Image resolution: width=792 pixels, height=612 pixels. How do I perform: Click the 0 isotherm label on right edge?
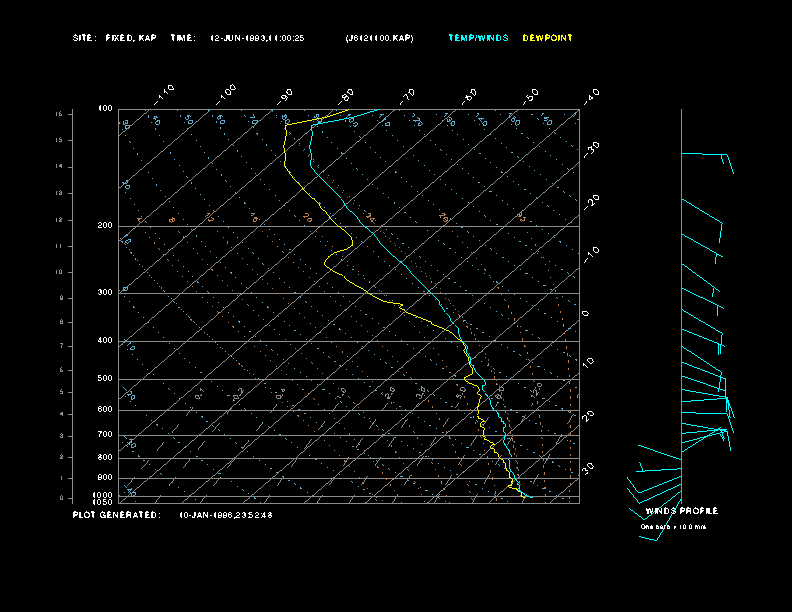[586, 313]
